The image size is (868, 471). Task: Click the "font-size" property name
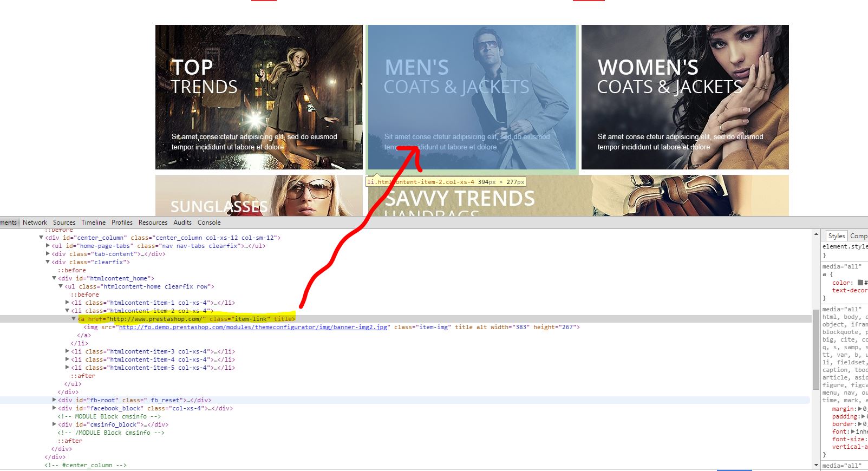tap(847, 439)
